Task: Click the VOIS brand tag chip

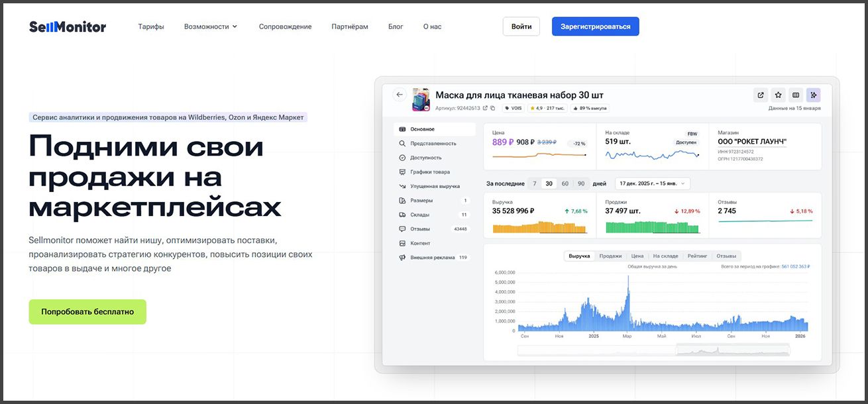Action: 512,108
